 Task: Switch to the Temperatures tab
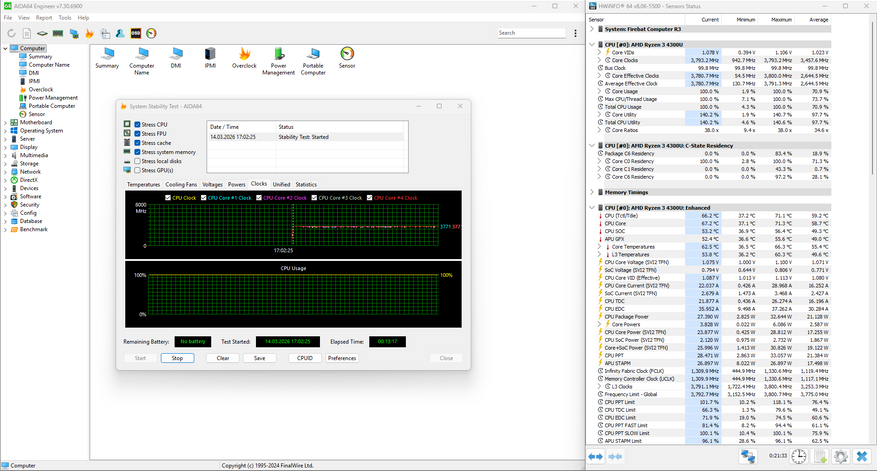[x=143, y=184]
